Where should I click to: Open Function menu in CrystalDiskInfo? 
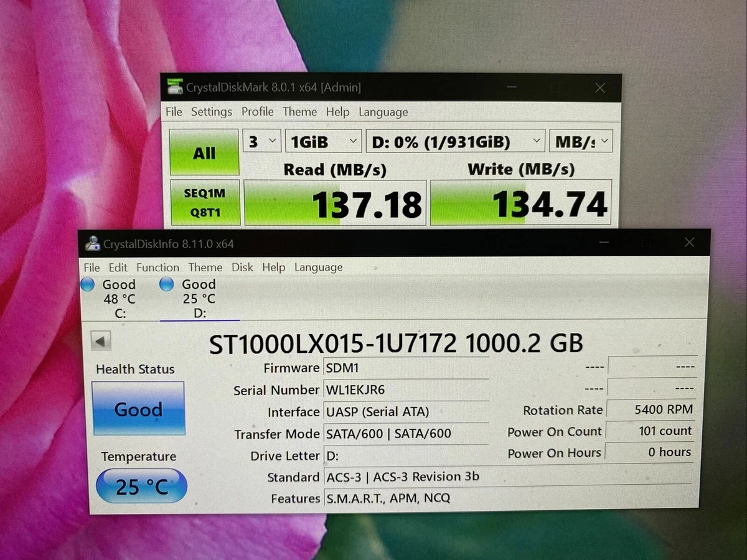pos(157,267)
